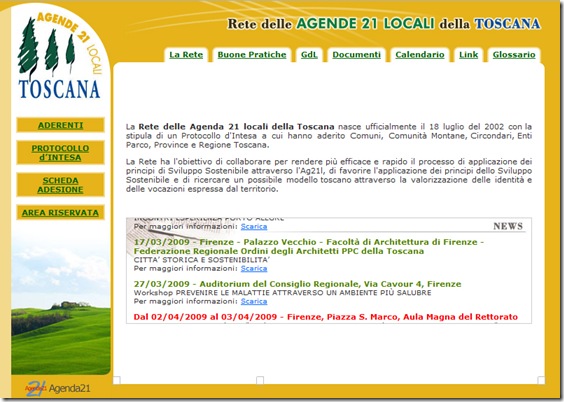Open PROTOCOLLO d'INTESA from sidebar
The image size is (564, 402).
click(60, 153)
